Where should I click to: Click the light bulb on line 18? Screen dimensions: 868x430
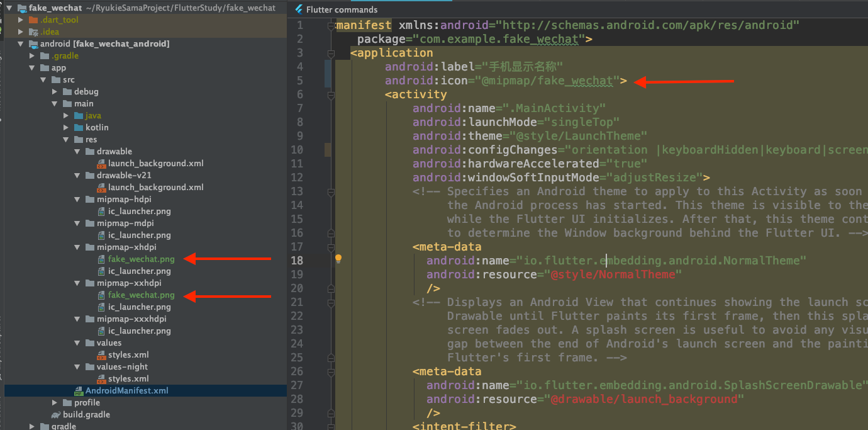(338, 259)
